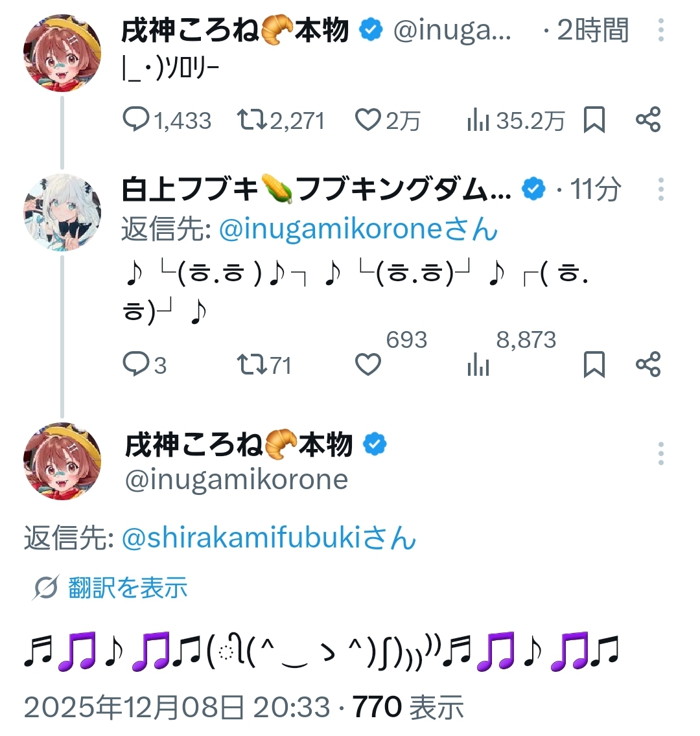Open the @shirakamifubukiさん mention link
This screenshot has height=736, width=700.
(x=269, y=539)
